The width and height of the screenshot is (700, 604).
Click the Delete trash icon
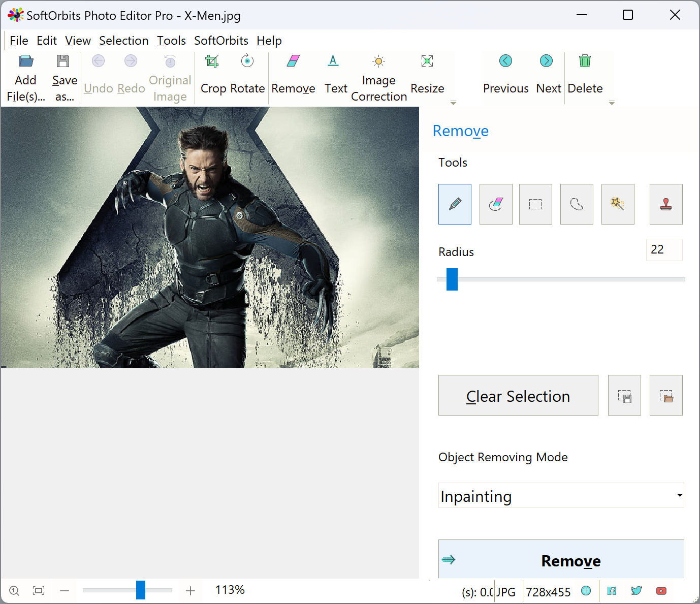coord(585,61)
